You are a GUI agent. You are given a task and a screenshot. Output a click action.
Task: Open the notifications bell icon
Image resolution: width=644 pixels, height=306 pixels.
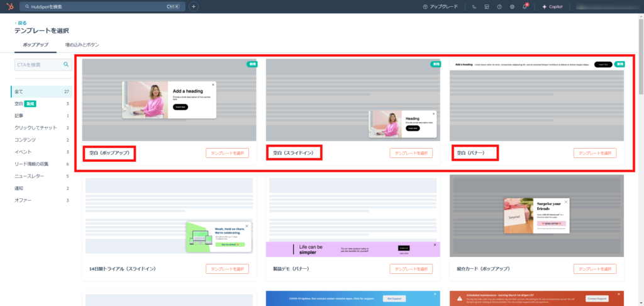pos(525,6)
